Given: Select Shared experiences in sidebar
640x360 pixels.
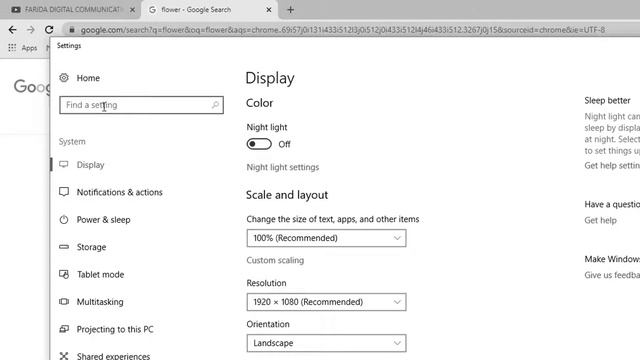Looking at the screenshot, I should (x=113, y=356).
